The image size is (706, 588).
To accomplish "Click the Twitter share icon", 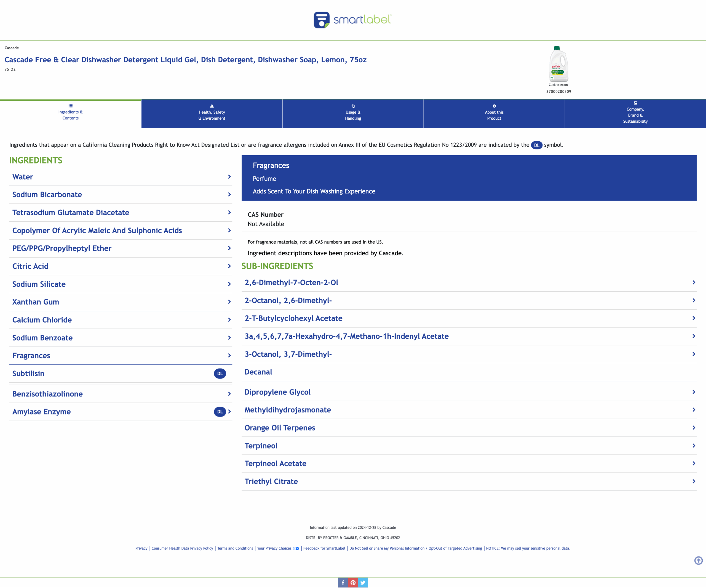I will (363, 582).
